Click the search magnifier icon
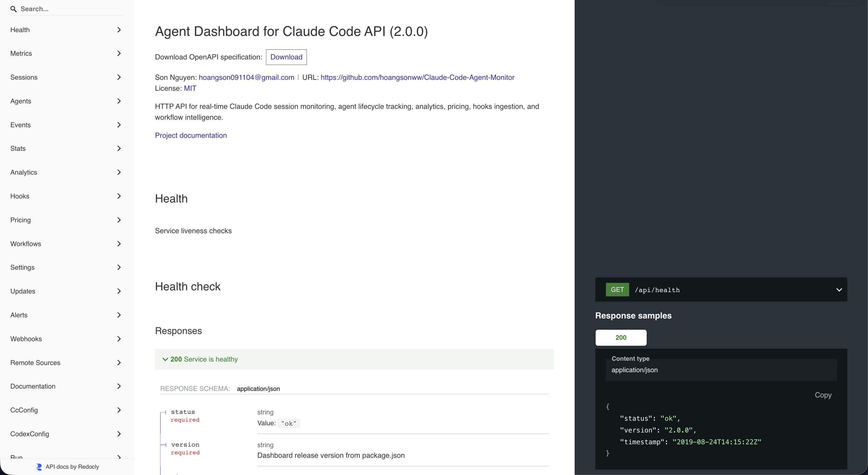868x475 pixels. coord(13,9)
